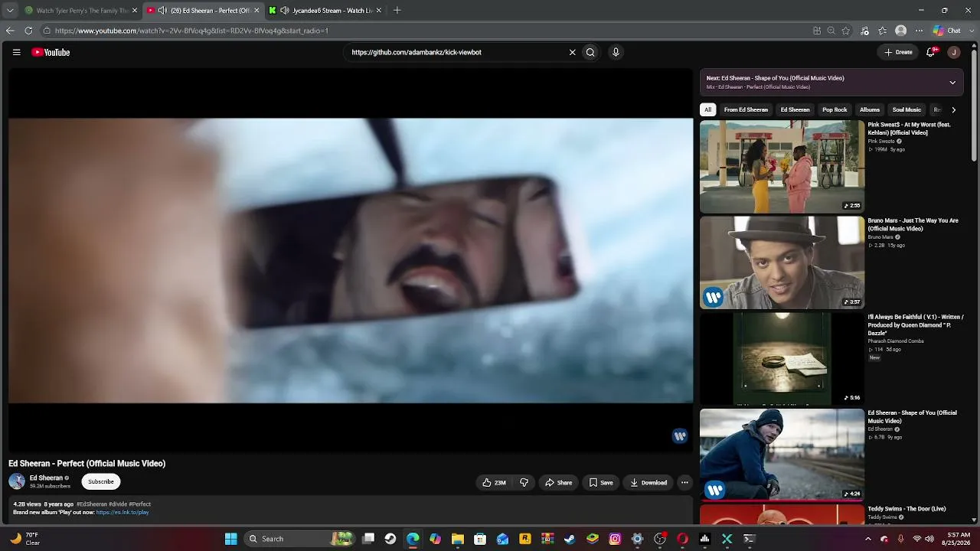The height and width of the screenshot is (551, 980).
Task: Save the video to a playlist
Action: [x=601, y=483]
